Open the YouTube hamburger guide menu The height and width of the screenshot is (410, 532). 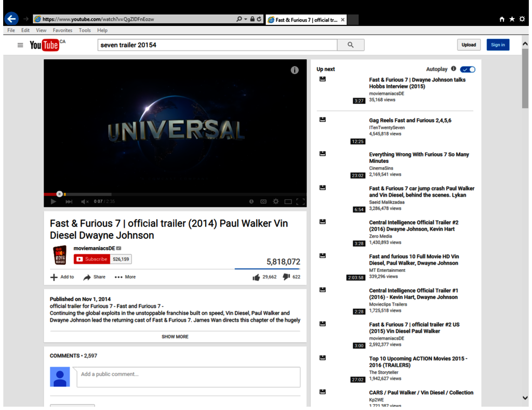point(20,45)
